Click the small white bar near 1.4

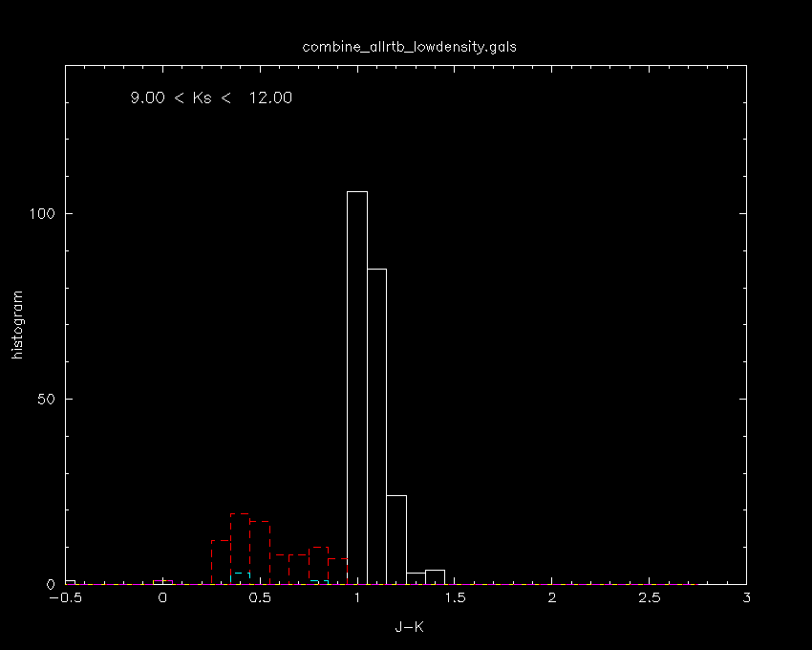coord(435,577)
